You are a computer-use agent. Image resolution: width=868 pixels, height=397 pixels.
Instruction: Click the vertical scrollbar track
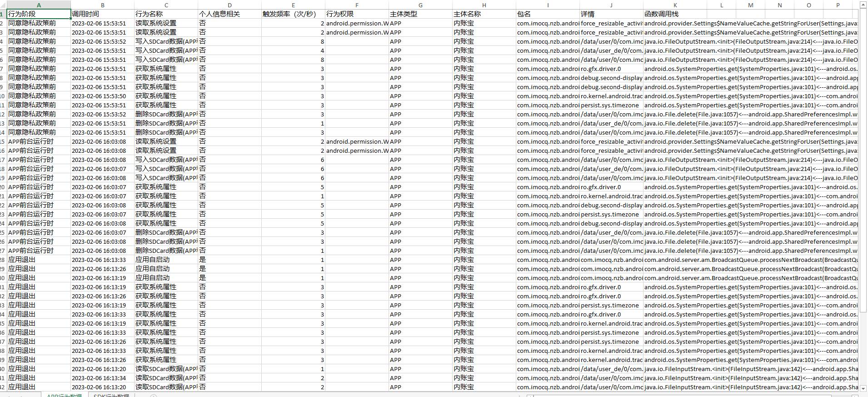coord(863,348)
